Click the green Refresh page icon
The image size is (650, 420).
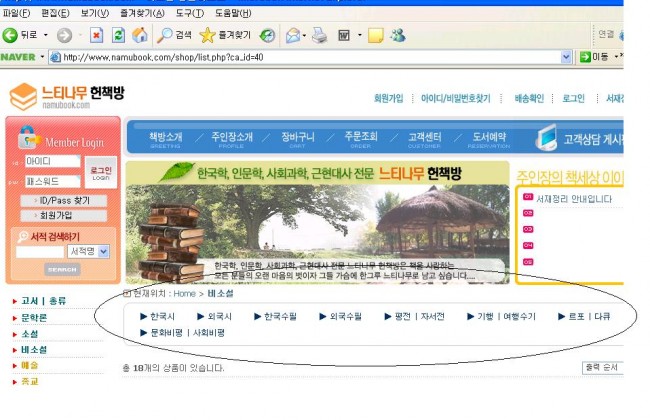pos(116,35)
